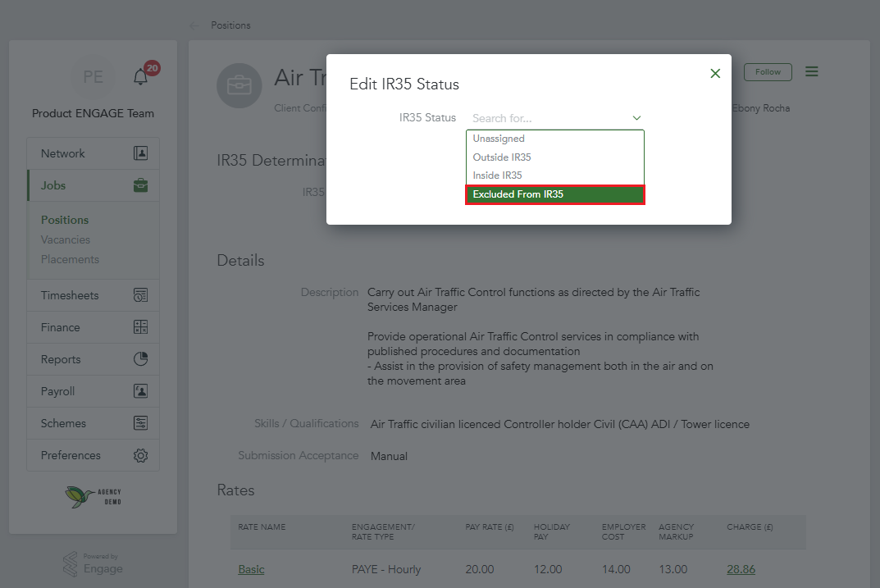Click the Jobs briefcase icon
This screenshot has width=880, height=588.
tap(140, 185)
